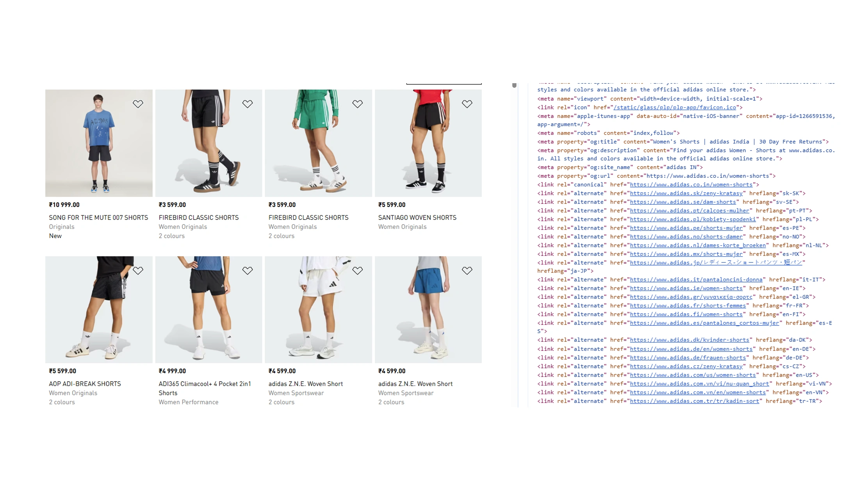The width and height of the screenshot is (868, 491).
Task: Heart the ADI365 Climacool+ 4 Pocket Shorts
Action: [x=248, y=270]
